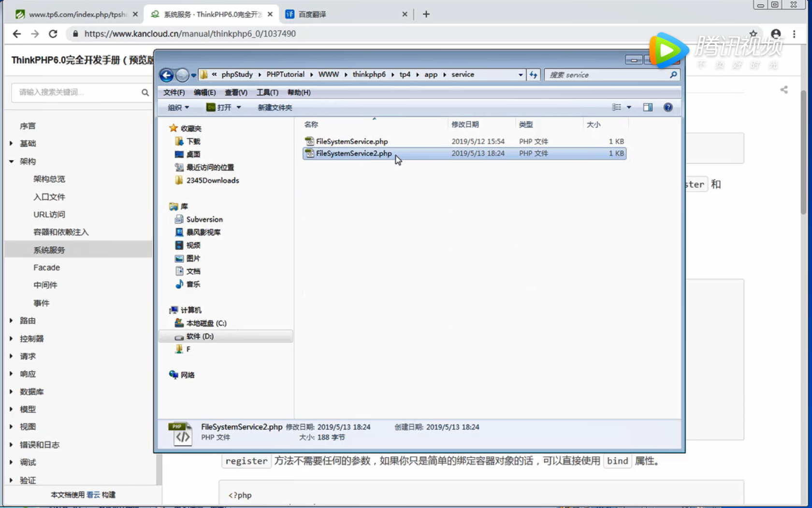The height and width of the screenshot is (508, 812).
Task: Select FileSystemService2.php file icon
Action: coord(309,153)
